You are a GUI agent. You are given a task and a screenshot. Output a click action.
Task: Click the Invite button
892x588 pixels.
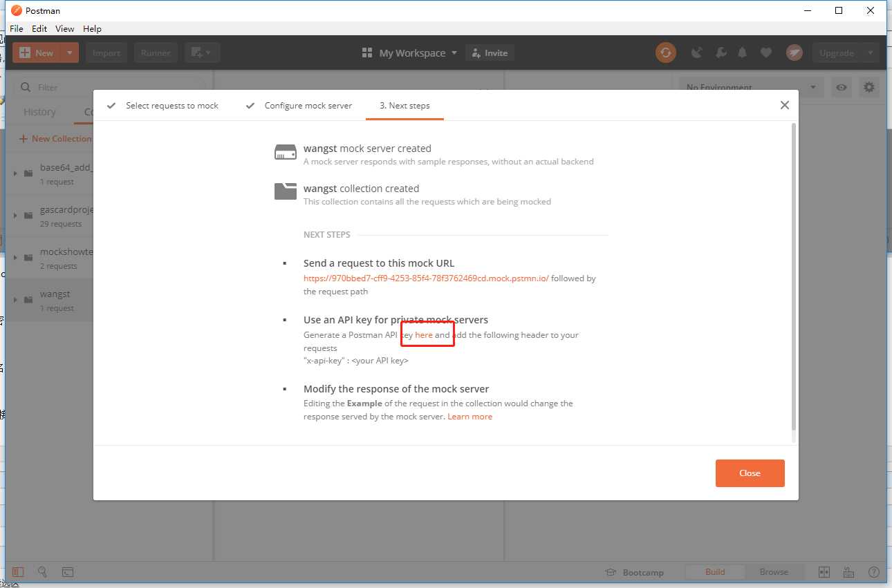[x=490, y=53]
